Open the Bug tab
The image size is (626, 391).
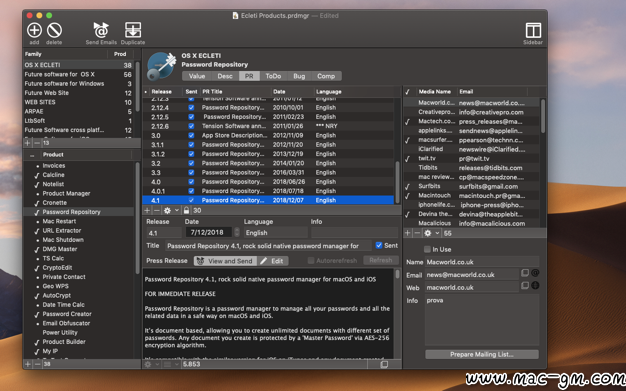[x=299, y=76]
